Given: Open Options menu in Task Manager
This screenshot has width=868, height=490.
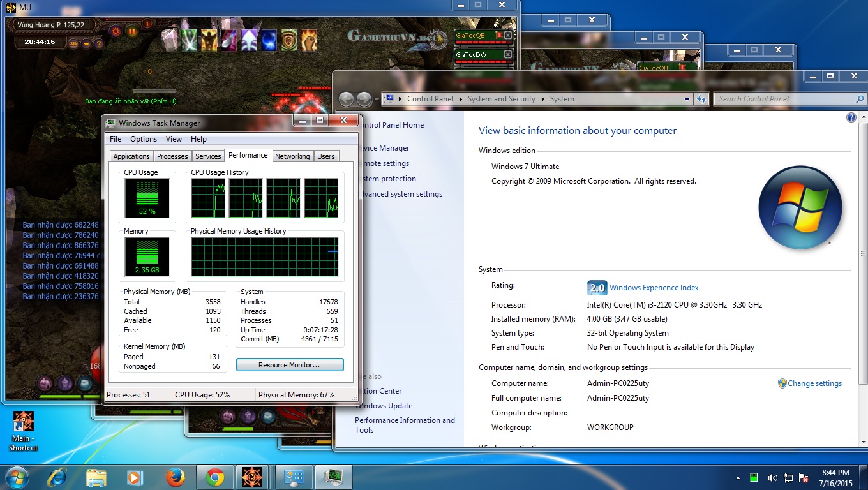Looking at the screenshot, I should [x=144, y=139].
